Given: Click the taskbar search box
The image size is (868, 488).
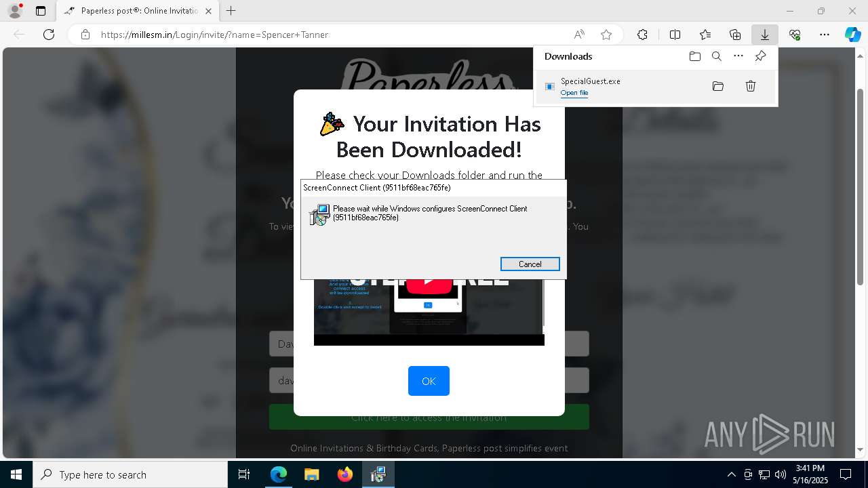Looking at the screenshot, I should (x=130, y=474).
